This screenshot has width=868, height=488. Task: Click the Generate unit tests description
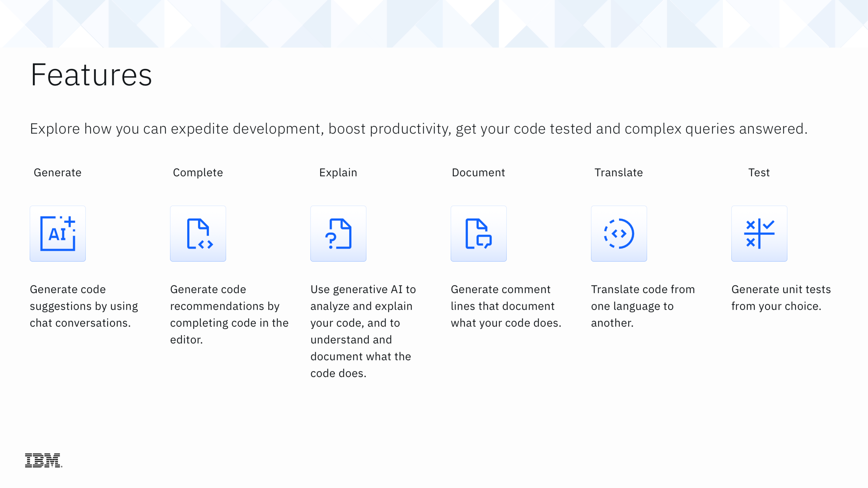[781, 297]
